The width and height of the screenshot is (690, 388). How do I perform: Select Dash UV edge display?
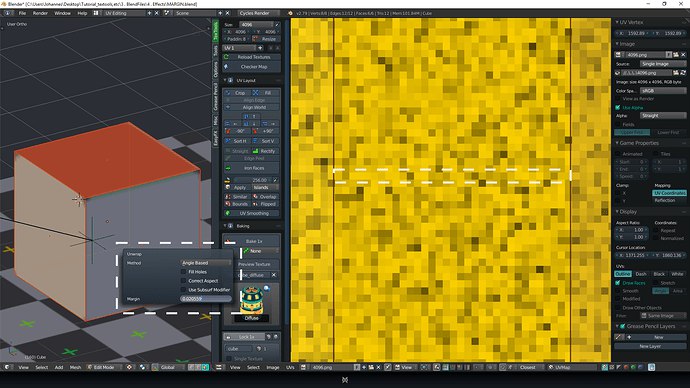tap(641, 274)
